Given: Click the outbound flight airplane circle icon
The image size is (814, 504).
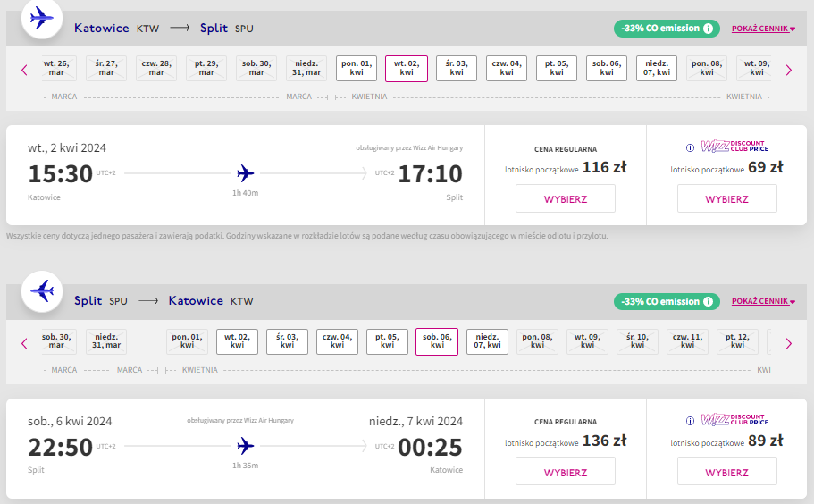Looking at the screenshot, I should (41, 18).
